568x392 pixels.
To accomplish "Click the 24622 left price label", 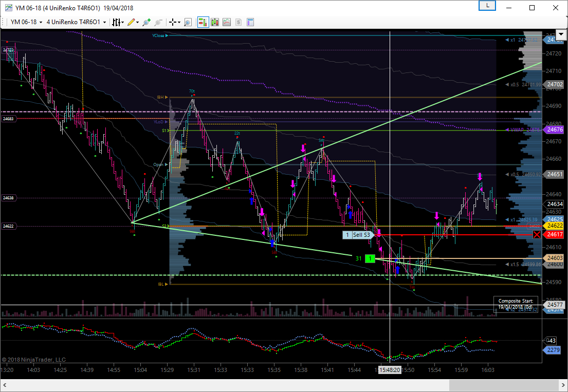I will (9, 226).
